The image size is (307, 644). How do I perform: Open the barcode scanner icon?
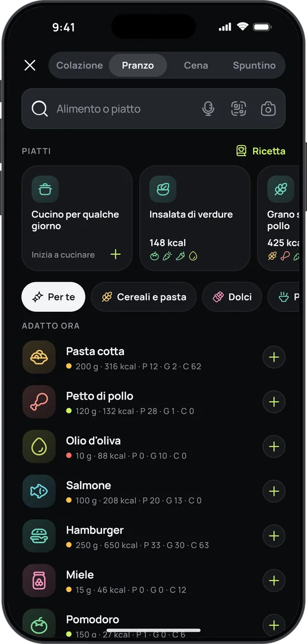pos(238,109)
